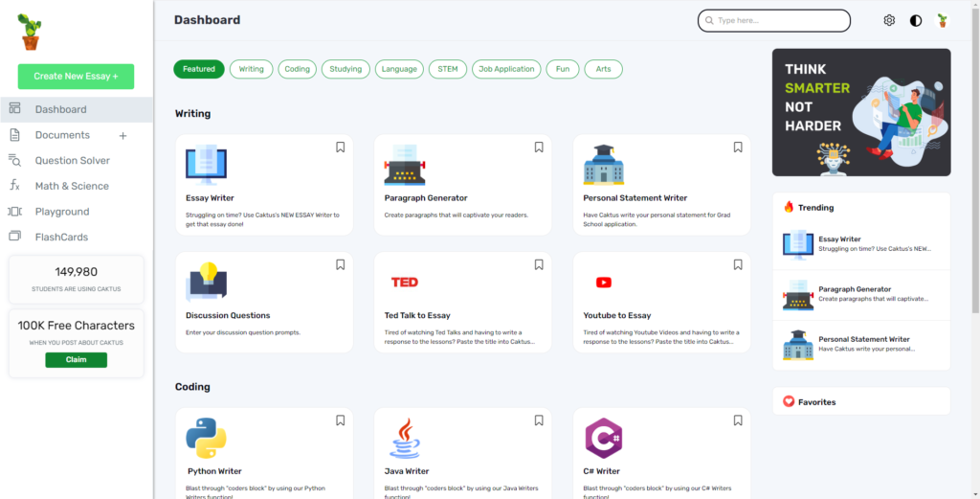Add new document with plus icon
The height and width of the screenshot is (499, 980).
click(122, 136)
